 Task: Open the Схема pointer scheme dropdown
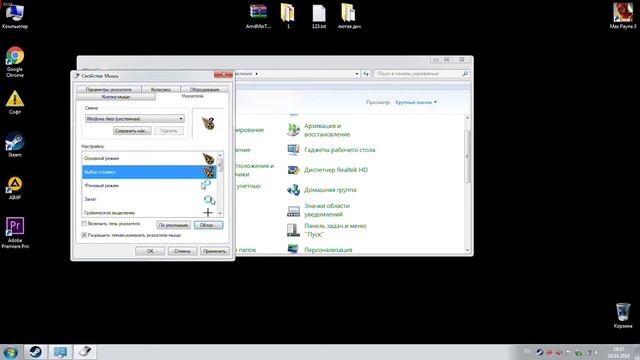point(135,118)
